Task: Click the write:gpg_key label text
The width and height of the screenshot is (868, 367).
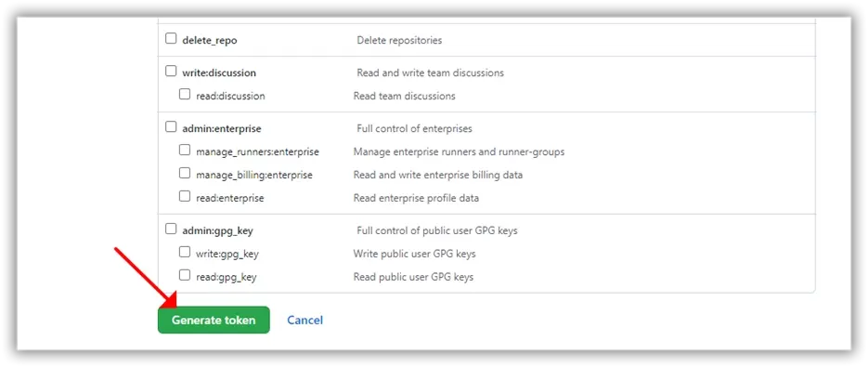Action: pos(227,254)
